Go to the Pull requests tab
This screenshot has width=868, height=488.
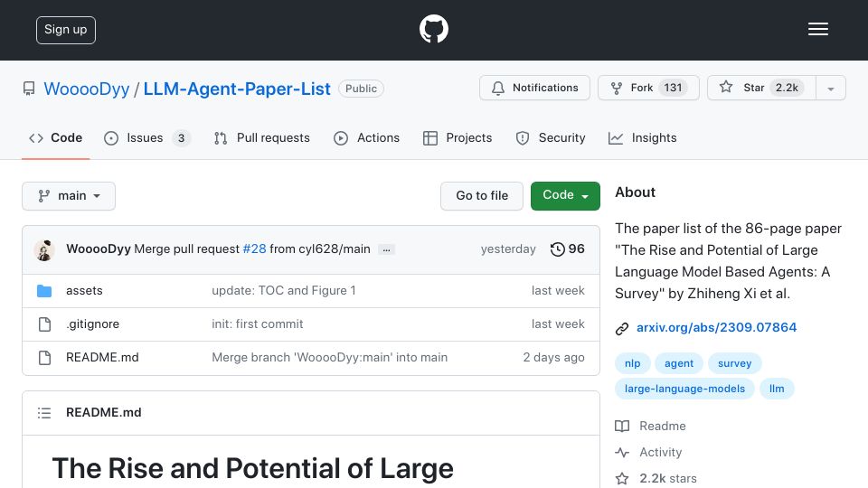(262, 137)
